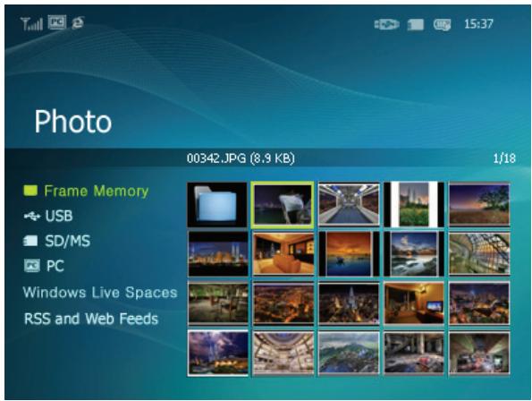Image resolution: width=532 pixels, height=401 pixels.
Task: Choose SD/MS photo source
Action: [56, 241]
